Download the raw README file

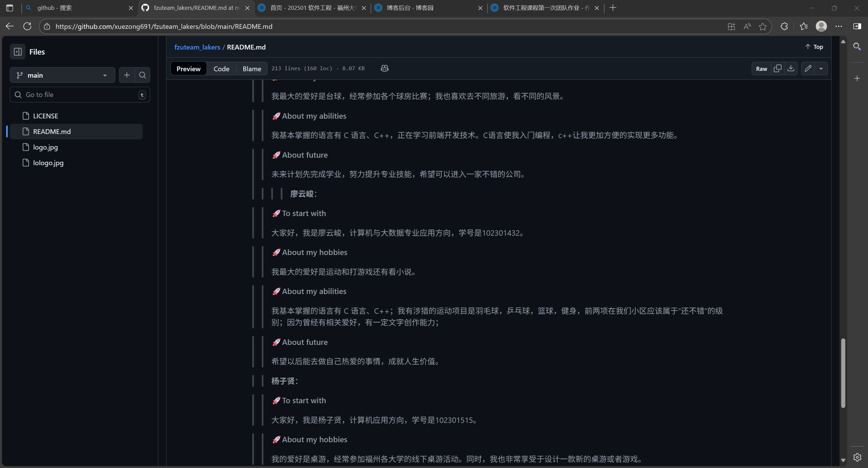coord(791,68)
